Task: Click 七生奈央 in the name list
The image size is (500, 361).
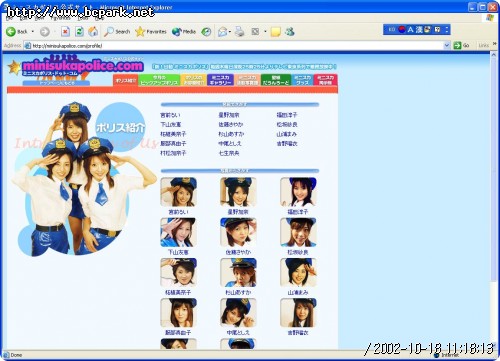Action: click(x=229, y=153)
